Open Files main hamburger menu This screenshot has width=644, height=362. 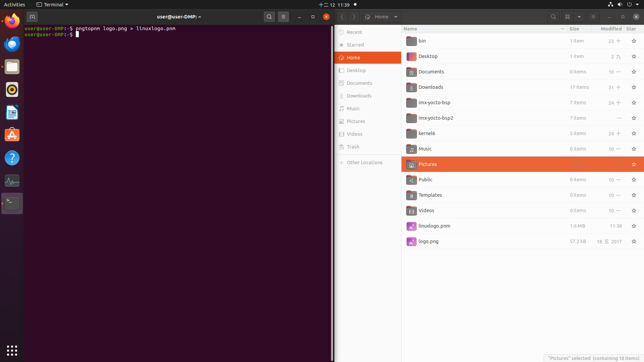593,17
